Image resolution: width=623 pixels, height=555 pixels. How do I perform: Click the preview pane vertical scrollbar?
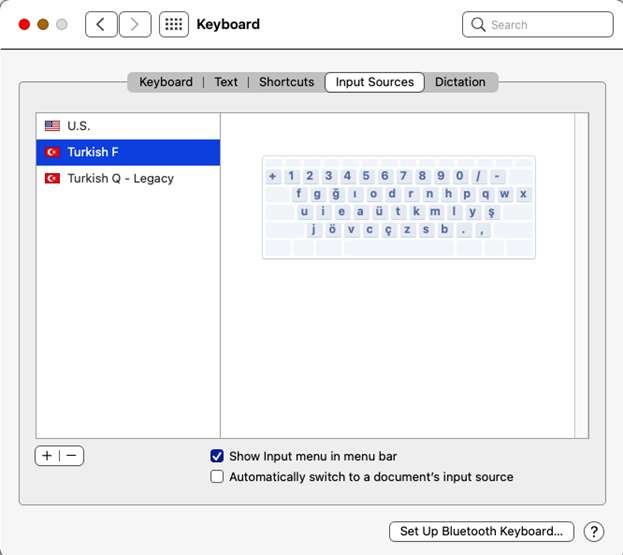click(x=582, y=276)
